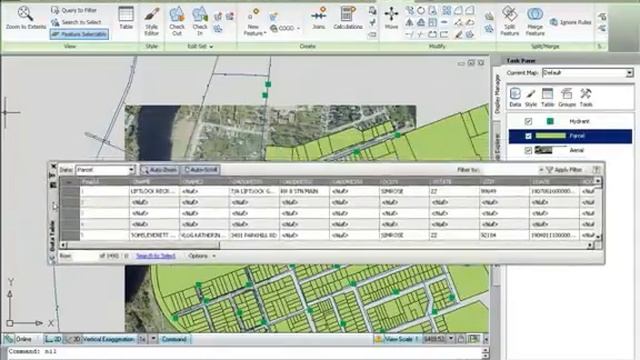The image size is (640, 360).
Task: Open the COGO dropdown
Action: point(285,28)
